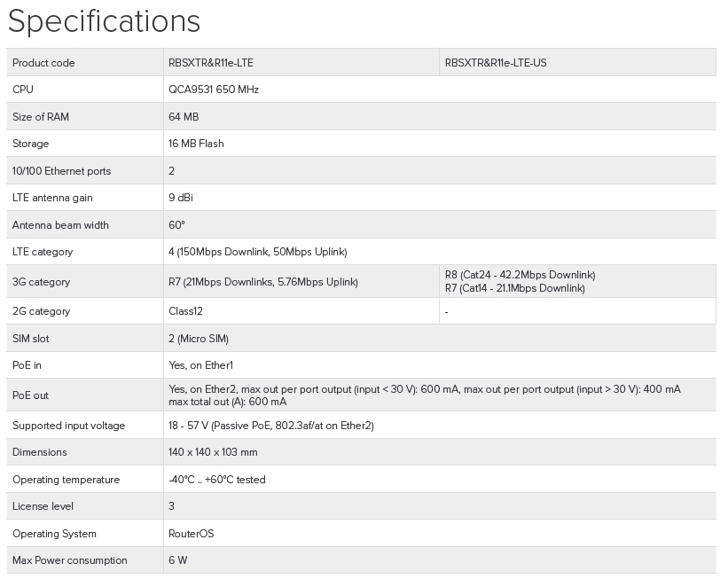Select the Supported input voltage value
Viewport: 728px width, 579px height.
pyautogui.click(x=270, y=426)
